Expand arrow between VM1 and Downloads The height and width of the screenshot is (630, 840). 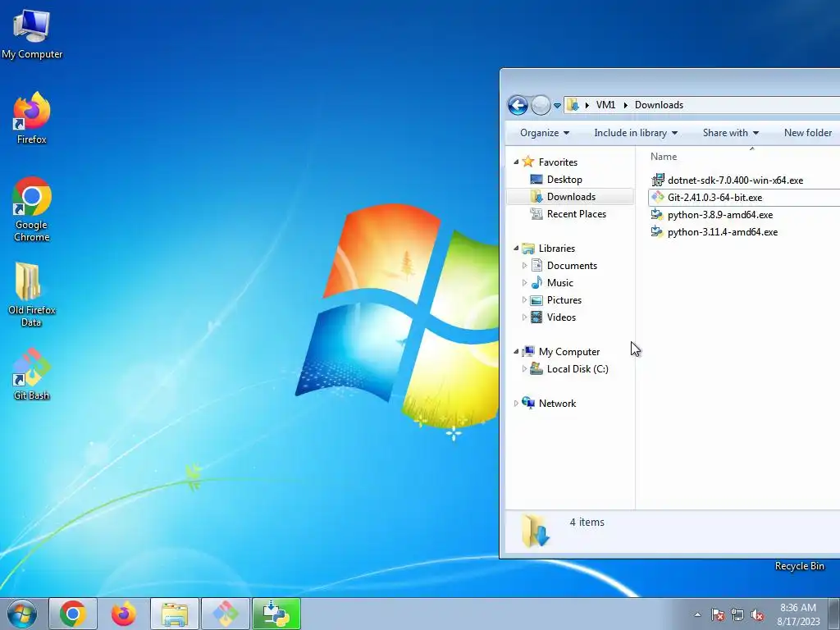[625, 105]
